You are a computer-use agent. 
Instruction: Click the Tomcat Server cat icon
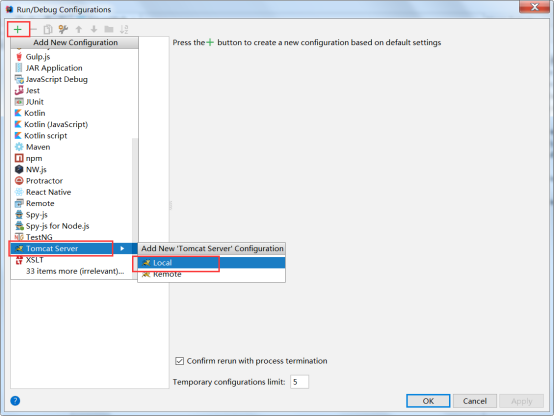click(x=19, y=249)
